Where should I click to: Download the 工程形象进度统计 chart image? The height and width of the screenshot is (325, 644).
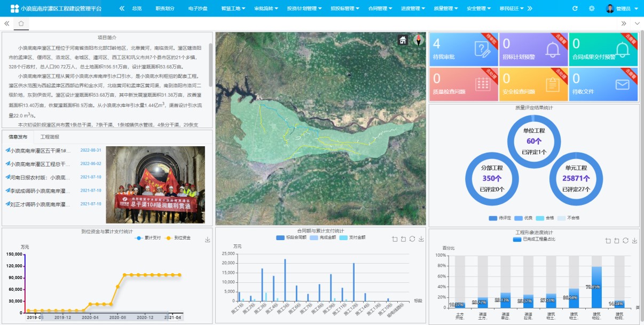tap(635, 241)
